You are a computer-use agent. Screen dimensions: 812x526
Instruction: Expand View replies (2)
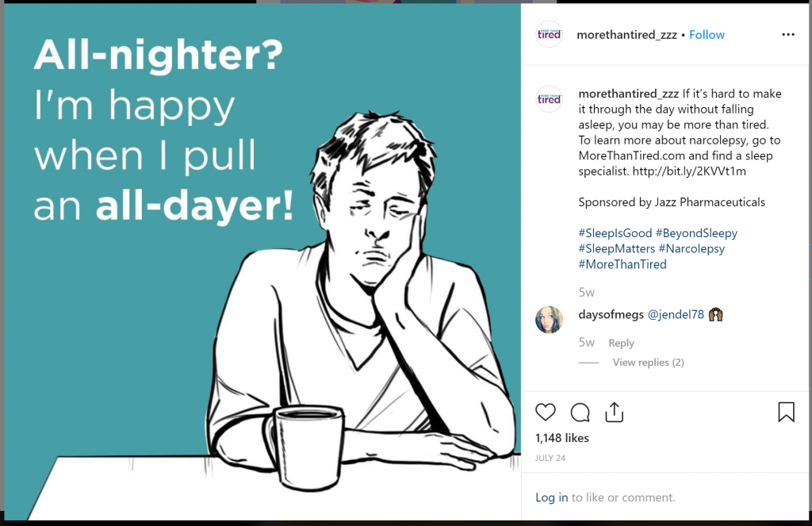pyautogui.click(x=648, y=363)
